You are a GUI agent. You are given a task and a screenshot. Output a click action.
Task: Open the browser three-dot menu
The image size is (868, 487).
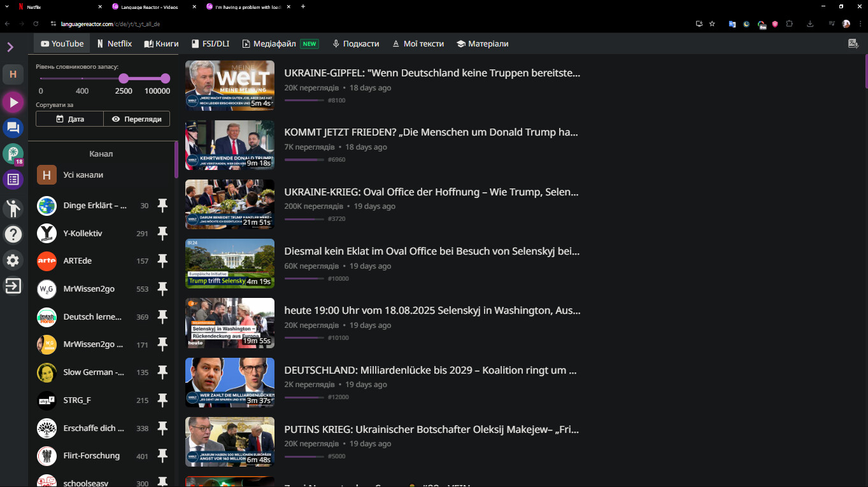click(x=859, y=24)
